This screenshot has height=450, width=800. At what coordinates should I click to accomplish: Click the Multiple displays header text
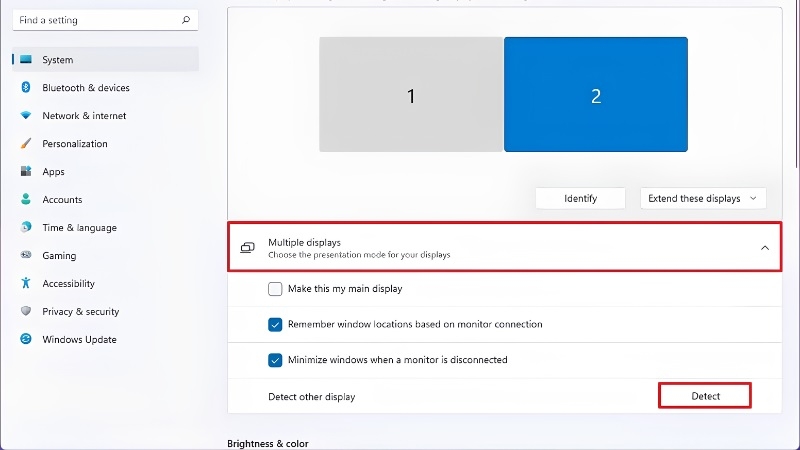tap(305, 242)
